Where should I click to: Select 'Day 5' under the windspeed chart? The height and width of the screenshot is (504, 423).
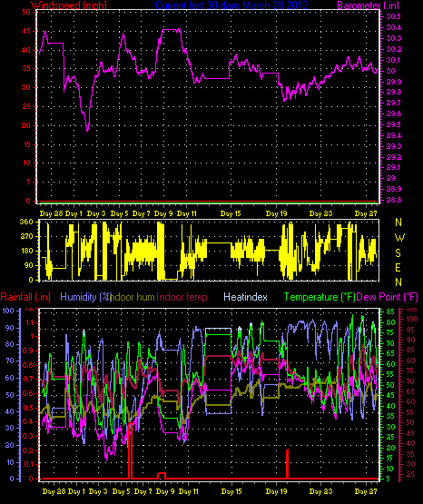pyautogui.click(x=119, y=213)
